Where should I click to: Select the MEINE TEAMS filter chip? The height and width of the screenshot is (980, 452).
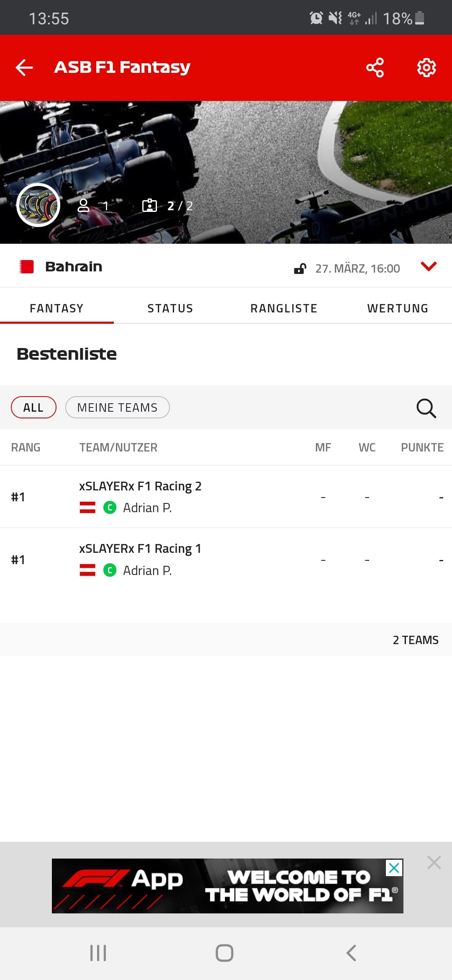tap(117, 407)
